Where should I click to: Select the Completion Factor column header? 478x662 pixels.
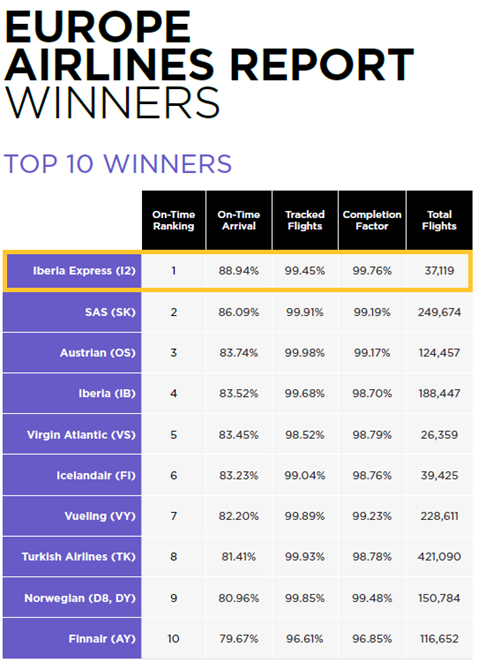pos(372,220)
